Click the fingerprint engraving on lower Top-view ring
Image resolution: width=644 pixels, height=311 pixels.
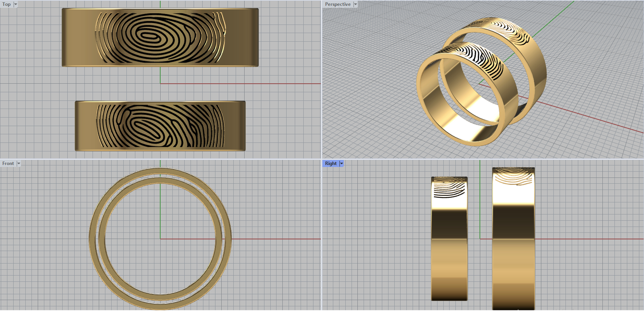point(160,126)
